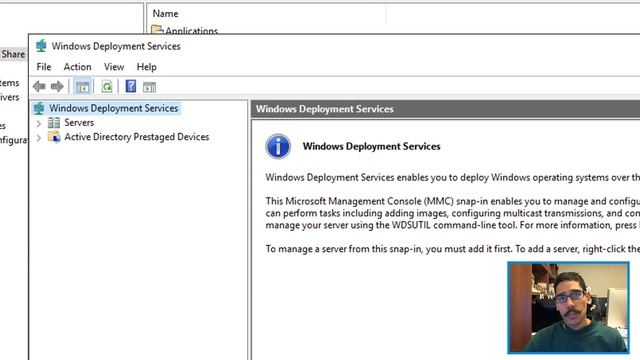
Task: Click the grey Windows Deployment Services pane header
Action: (x=445, y=109)
